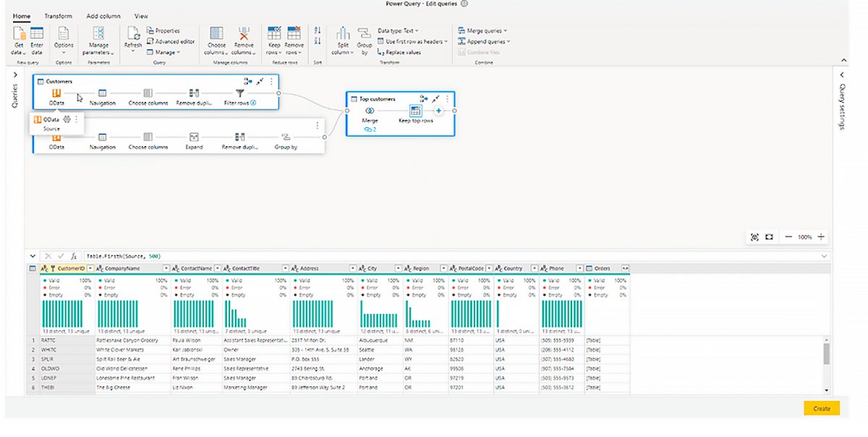Open CustomerID column filter dropdown
Screen dimensions: 868x437
point(90,268)
